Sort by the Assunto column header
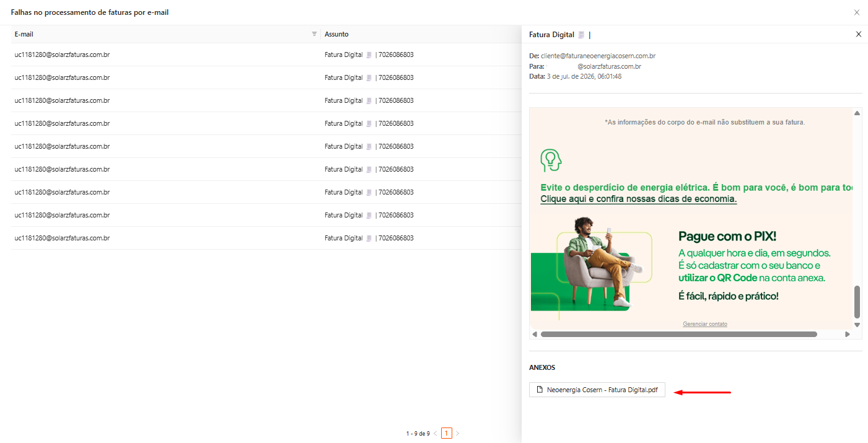Image resolution: width=868 pixels, height=443 pixels. [x=336, y=34]
